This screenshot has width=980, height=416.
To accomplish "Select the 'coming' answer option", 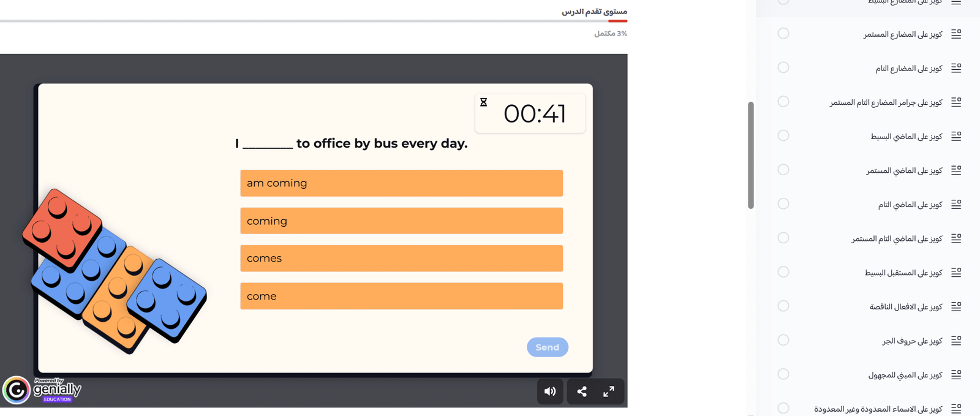I will pyautogui.click(x=401, y=221).
